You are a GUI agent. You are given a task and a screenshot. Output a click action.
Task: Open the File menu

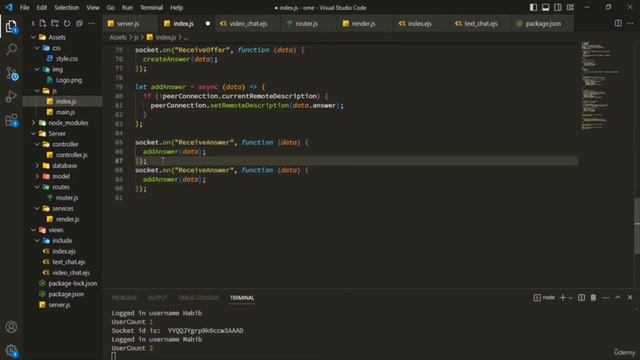24,7
